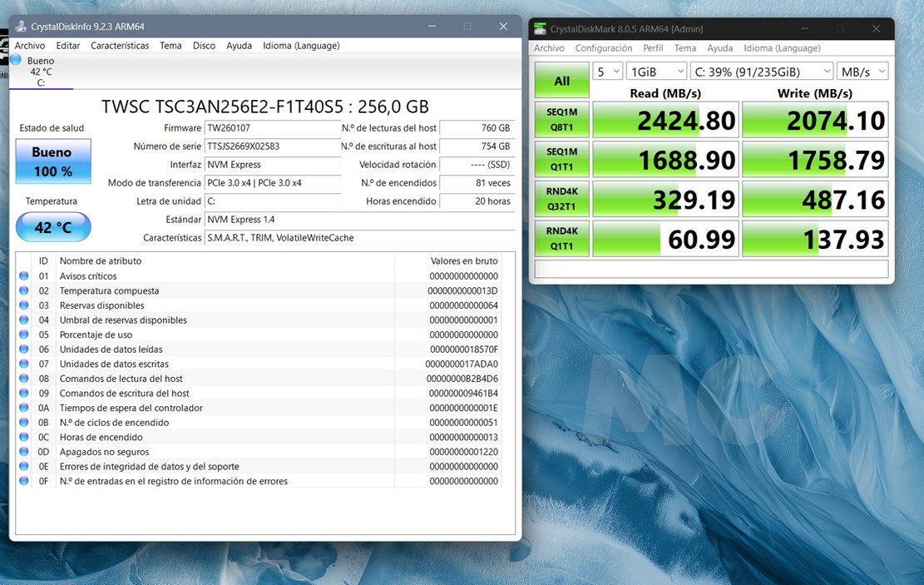Viewport: 924px width, 585px height.
Task: Click status orb for Comandos de lectura del host
Action: [x=23, y=379]
